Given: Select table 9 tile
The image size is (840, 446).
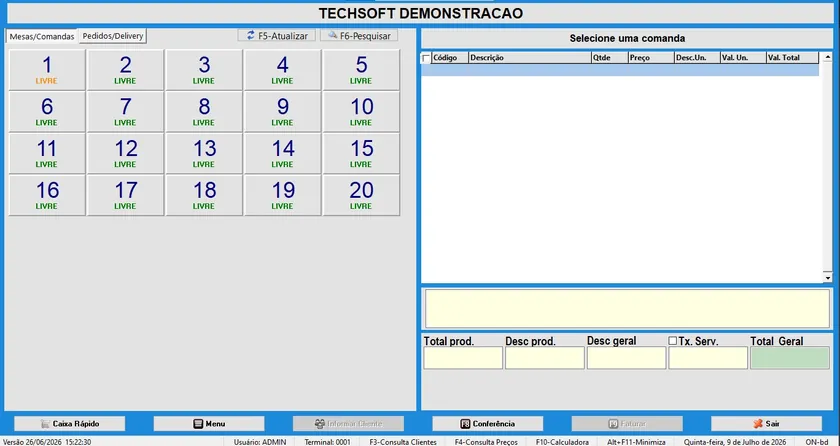Looking at the screenshot, I should click(282, 112).
